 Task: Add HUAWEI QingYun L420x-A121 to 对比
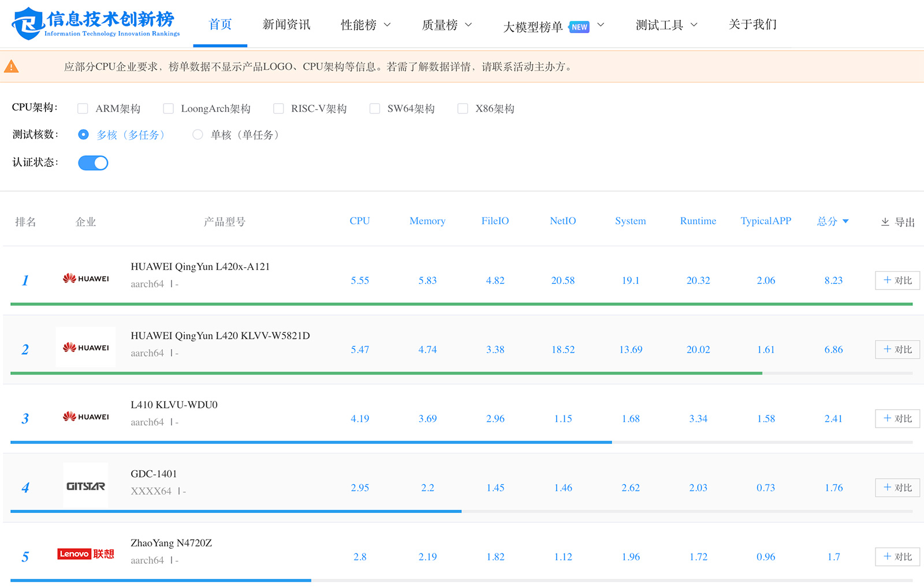tap(897, 280)
